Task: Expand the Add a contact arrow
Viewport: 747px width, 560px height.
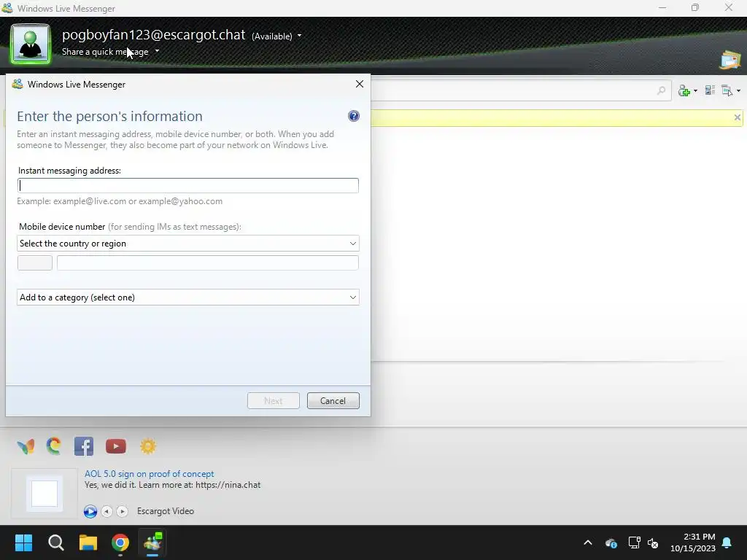Action: click(695, 90)
